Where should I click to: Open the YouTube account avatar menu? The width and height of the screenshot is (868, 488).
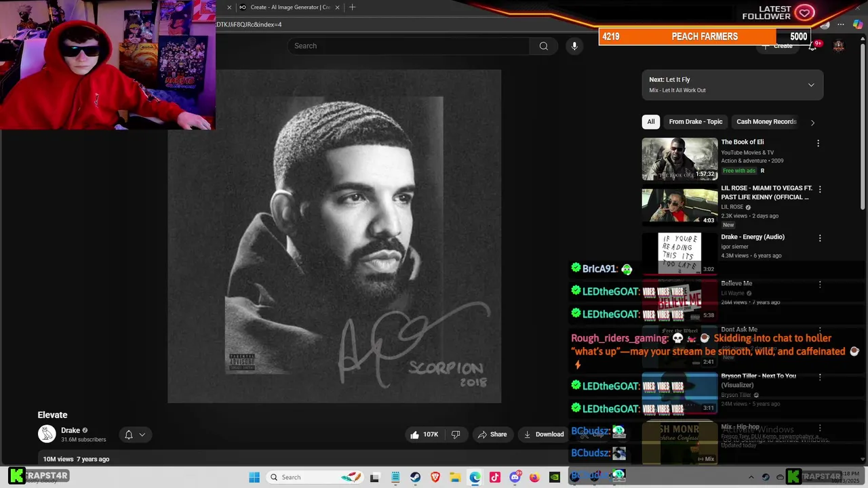click(839, 46)
